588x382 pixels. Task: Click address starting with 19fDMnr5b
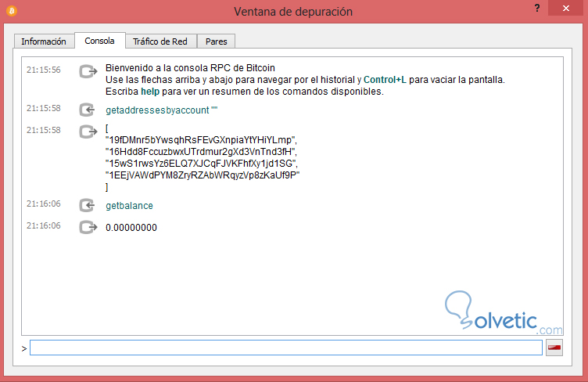click(201, 140)
